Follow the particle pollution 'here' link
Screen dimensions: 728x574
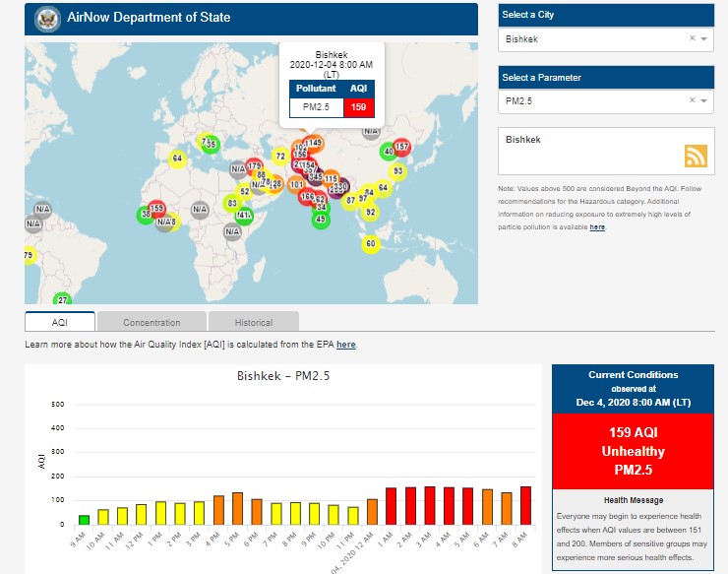(597, 226)
